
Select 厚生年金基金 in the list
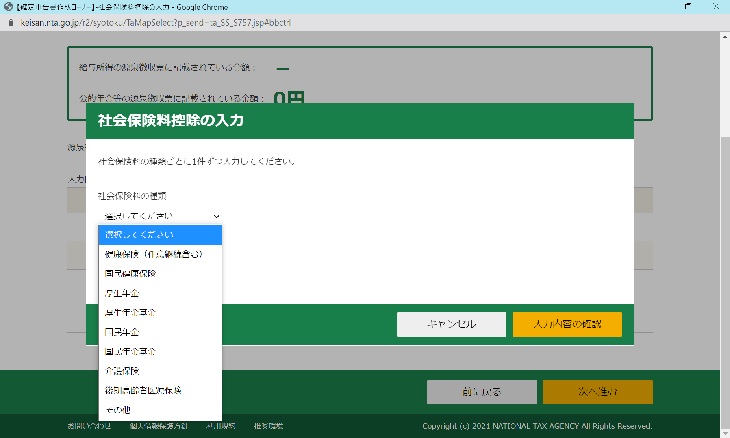click(160, 312)
